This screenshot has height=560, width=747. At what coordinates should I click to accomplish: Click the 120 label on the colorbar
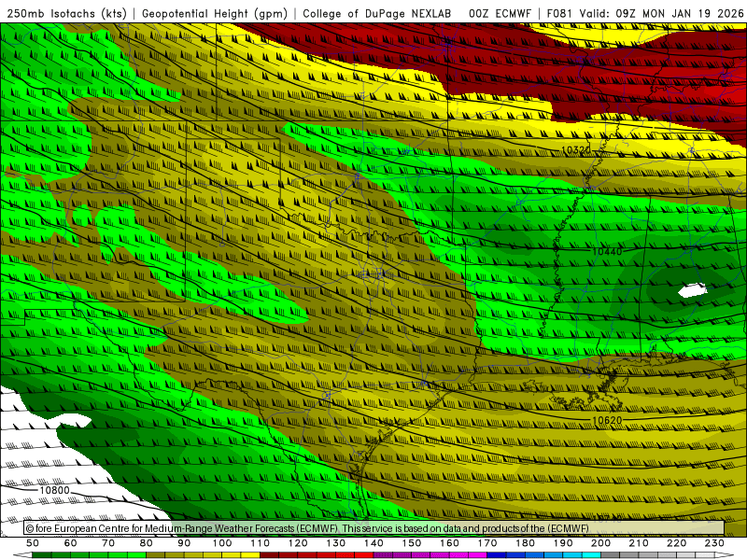[298, 543]
